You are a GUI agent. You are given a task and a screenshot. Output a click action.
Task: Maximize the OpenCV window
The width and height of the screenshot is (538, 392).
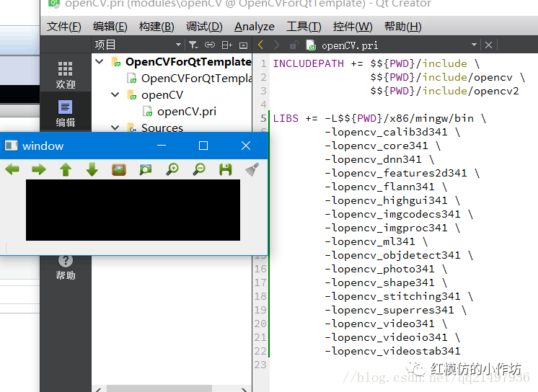[203, 146]
